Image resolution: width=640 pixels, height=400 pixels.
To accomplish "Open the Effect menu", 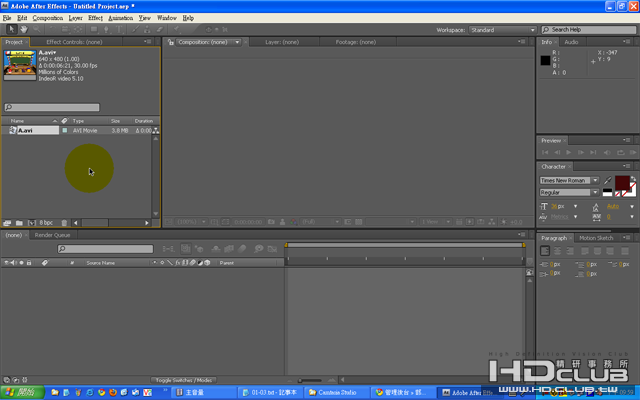I will (95, 18).
